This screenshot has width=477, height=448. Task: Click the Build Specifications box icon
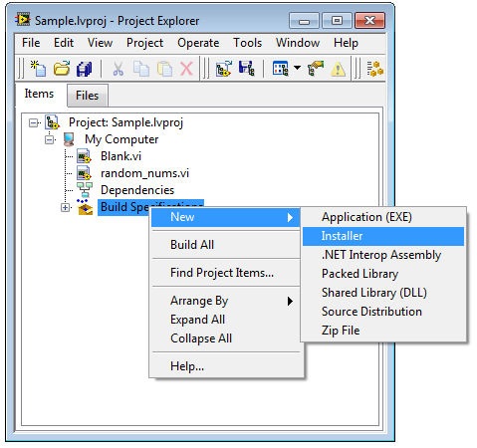[x=85, y=207]
